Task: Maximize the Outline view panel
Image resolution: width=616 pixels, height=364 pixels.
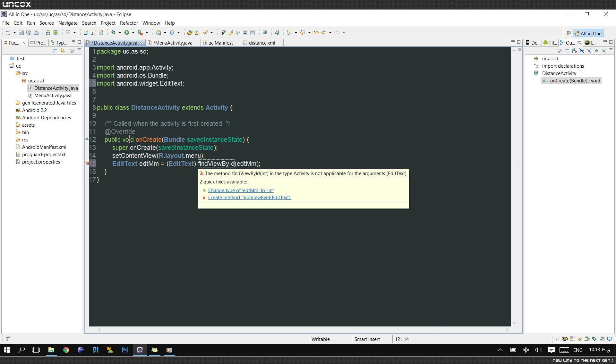Action: [611, 42]
